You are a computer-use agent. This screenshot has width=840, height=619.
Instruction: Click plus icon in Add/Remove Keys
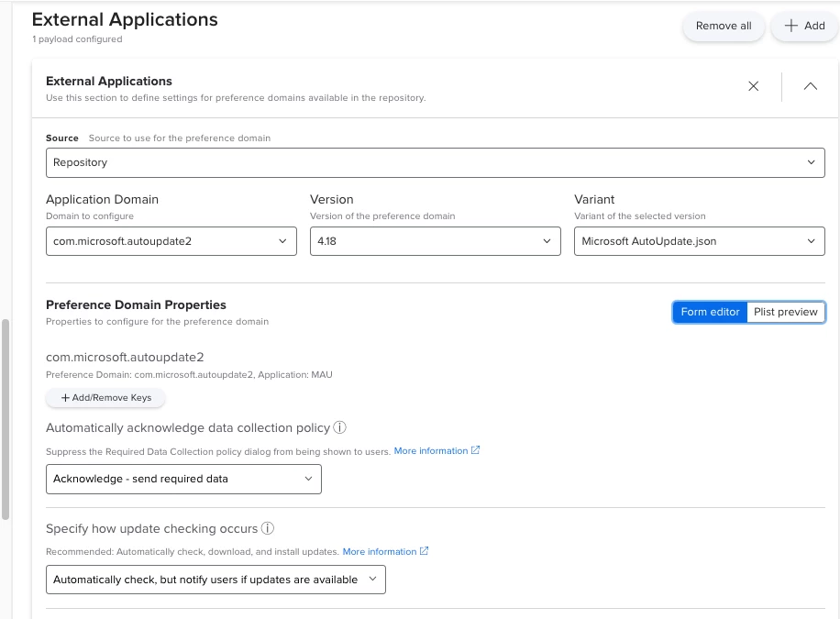coord(65,398)
